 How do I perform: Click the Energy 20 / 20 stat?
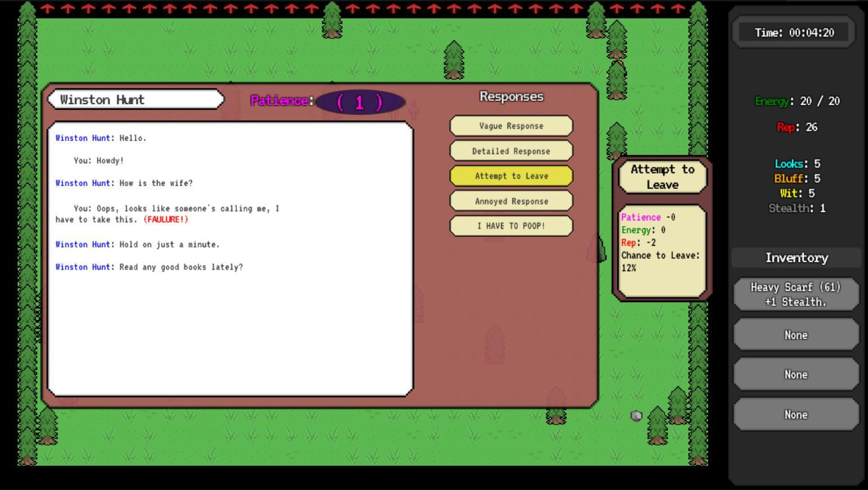797,101
